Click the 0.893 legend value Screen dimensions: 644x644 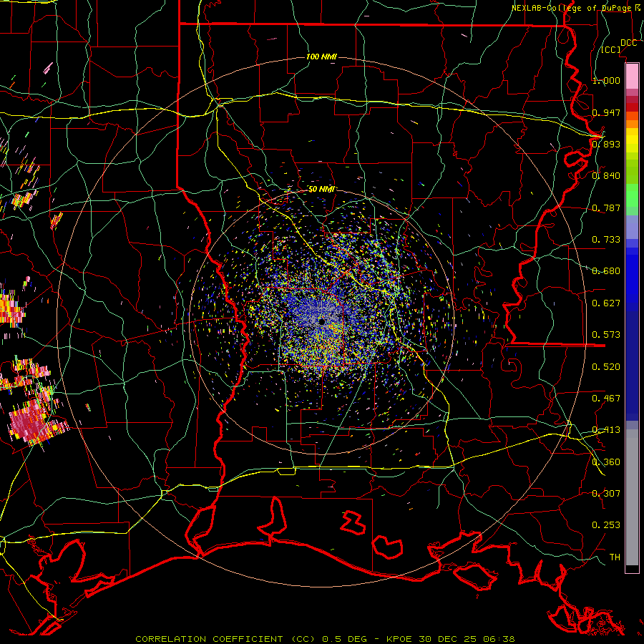[606, 144]
